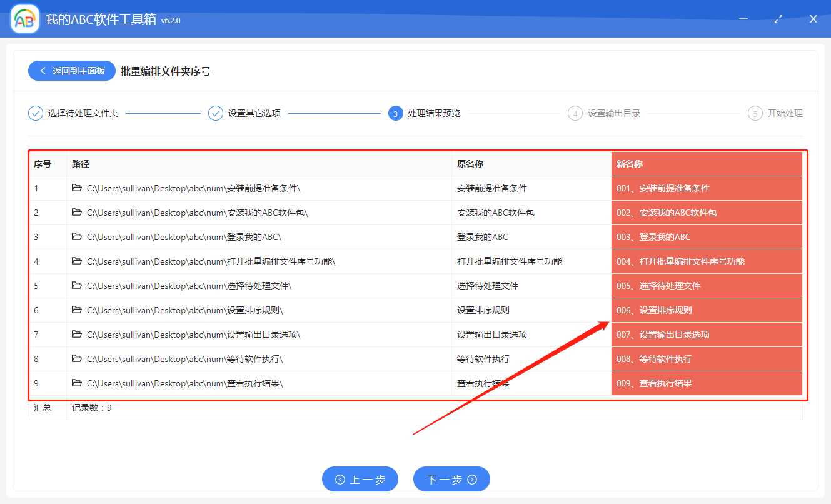Click the ABC toolbox logo icon
The image size is (831, 504).
click(x=24, y=19)
